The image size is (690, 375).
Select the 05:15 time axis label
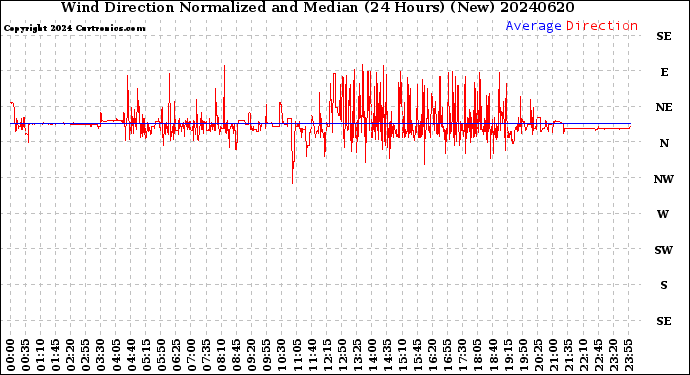[146, 355]
